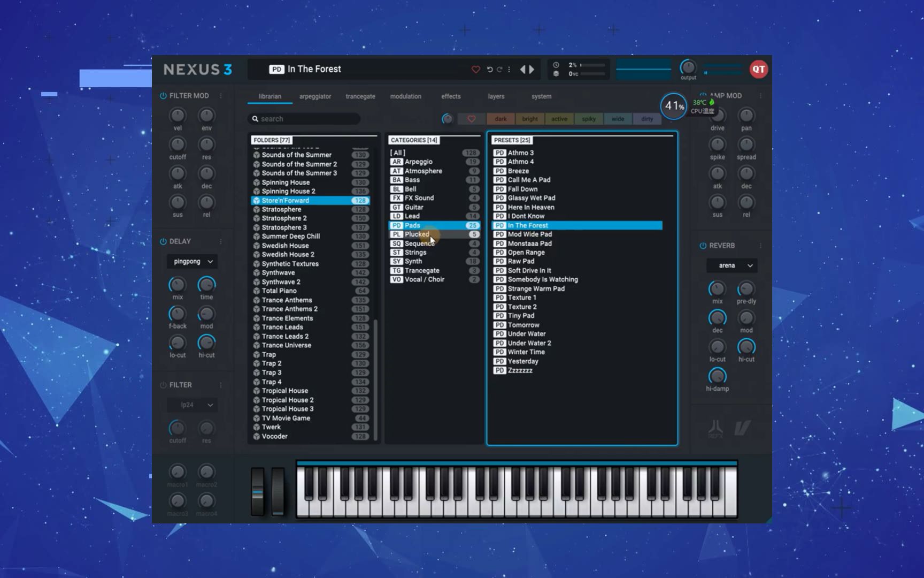Open FILTER MOD options dots menu
924x578 pixels.
coord(221,96)
